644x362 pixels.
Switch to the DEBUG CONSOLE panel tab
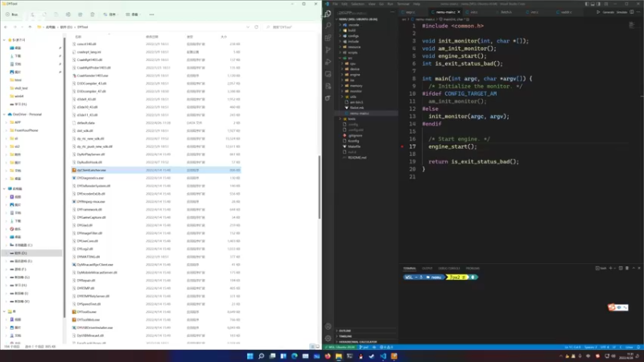(x=449, y=269)
